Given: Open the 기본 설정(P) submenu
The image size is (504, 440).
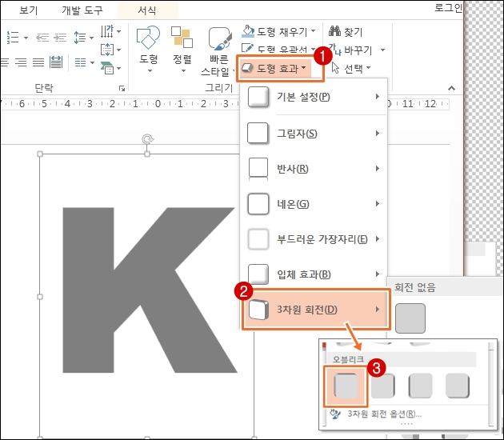Looking at the screenshot, I should point(314,97).
